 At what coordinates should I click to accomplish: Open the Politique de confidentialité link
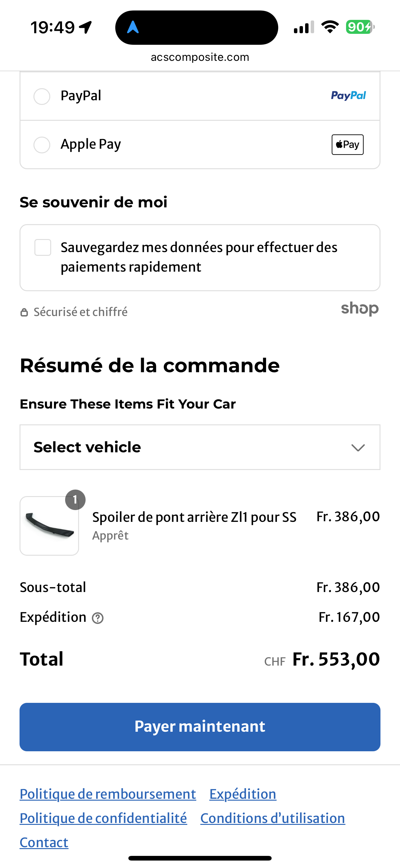click(x=103, y=818)
